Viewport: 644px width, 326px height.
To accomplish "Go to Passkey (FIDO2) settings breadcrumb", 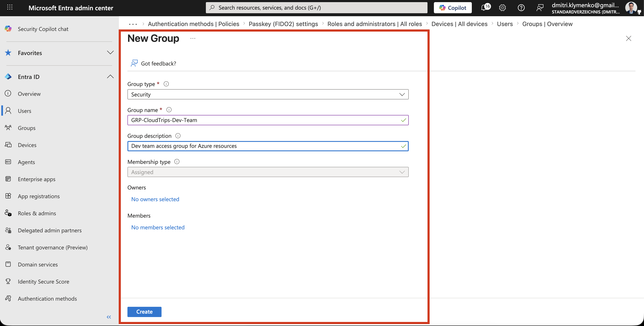I will click(283, 24).
